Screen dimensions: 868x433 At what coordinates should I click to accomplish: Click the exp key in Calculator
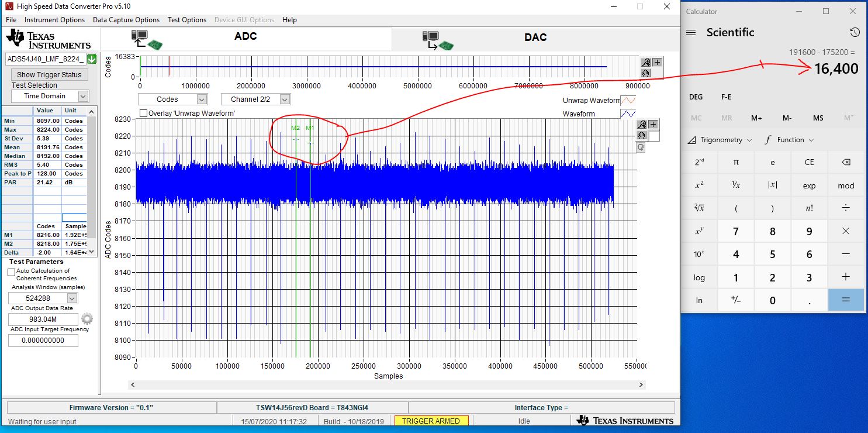(809, 185)
